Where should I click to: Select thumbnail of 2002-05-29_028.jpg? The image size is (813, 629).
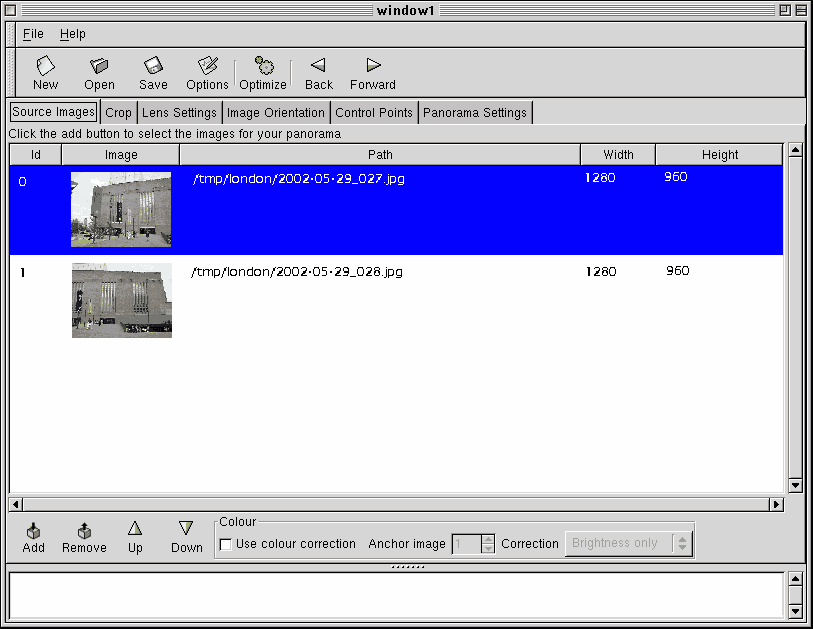121,300
